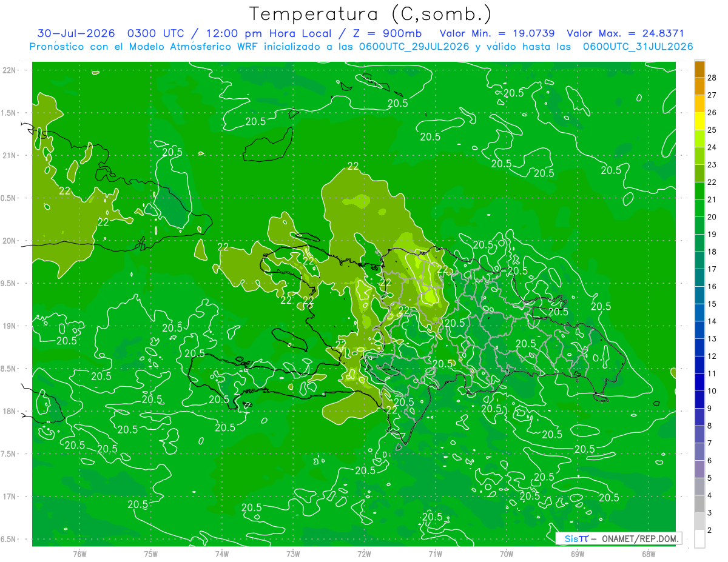
Task: Click the color scale label '28'
Action: point(712,77)
